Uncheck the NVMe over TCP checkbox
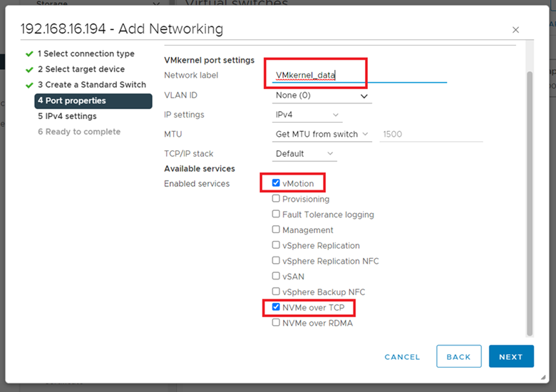The image size is (556, 392). (x=276, y=307)
